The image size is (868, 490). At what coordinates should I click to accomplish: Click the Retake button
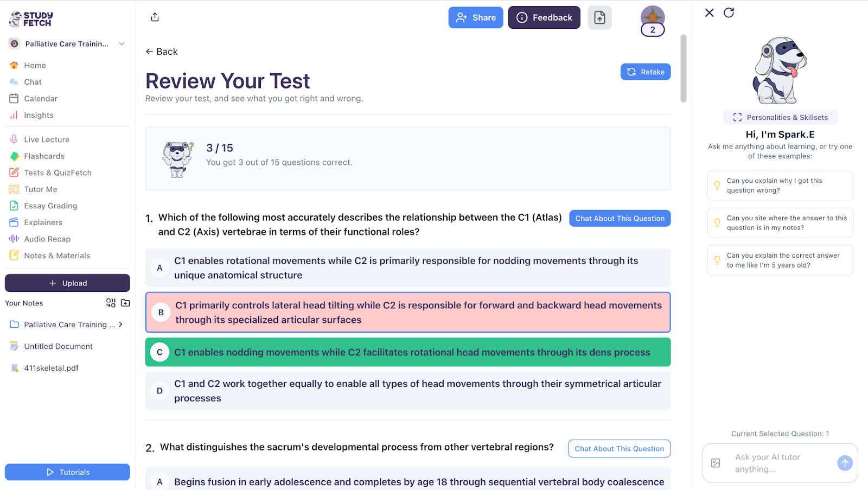(x=645, y=72)
